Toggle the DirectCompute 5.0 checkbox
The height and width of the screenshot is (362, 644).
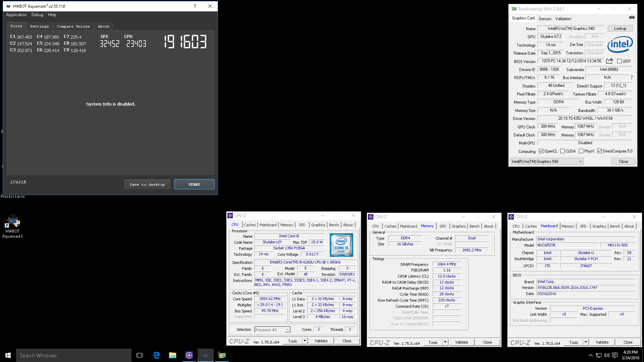click(599, 151)
